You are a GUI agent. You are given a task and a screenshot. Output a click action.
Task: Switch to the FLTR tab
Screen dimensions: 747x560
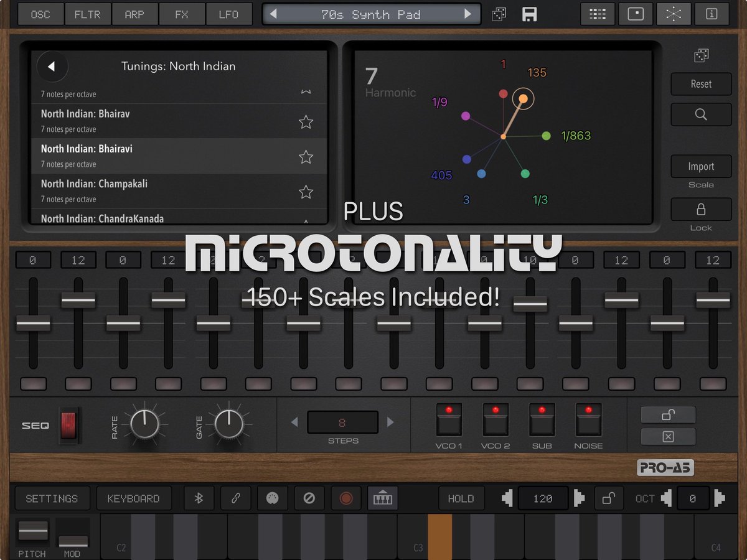point(87,14)
